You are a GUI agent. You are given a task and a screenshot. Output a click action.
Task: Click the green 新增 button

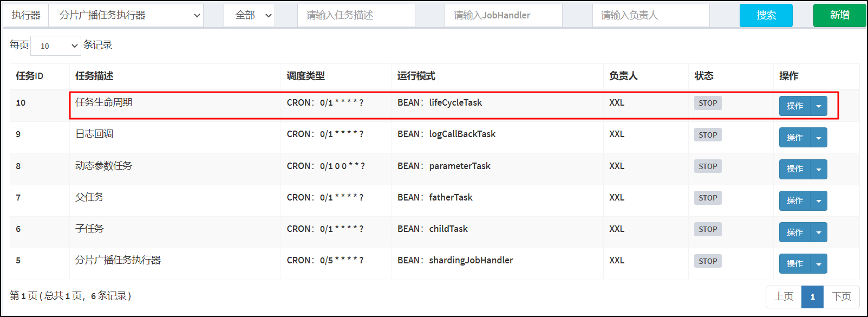point(840,15)
